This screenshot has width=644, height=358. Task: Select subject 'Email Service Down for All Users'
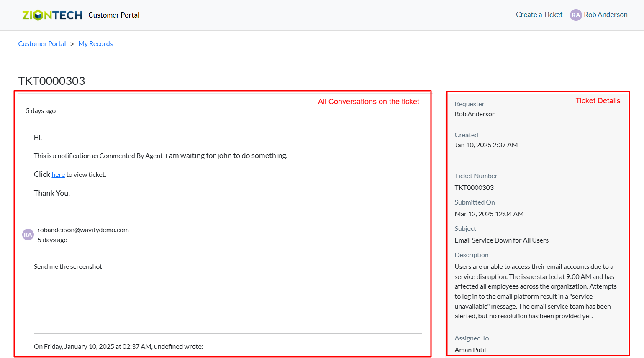click(x=501, y=240)
